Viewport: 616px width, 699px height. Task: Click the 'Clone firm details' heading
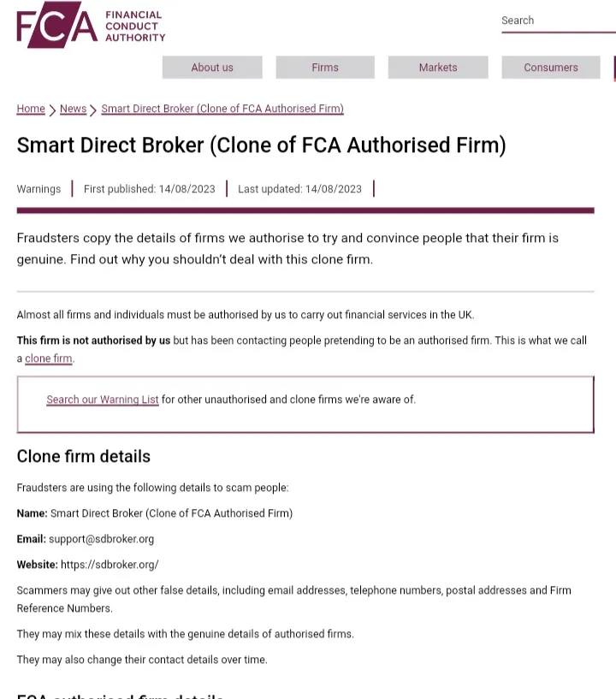[83, 457]
